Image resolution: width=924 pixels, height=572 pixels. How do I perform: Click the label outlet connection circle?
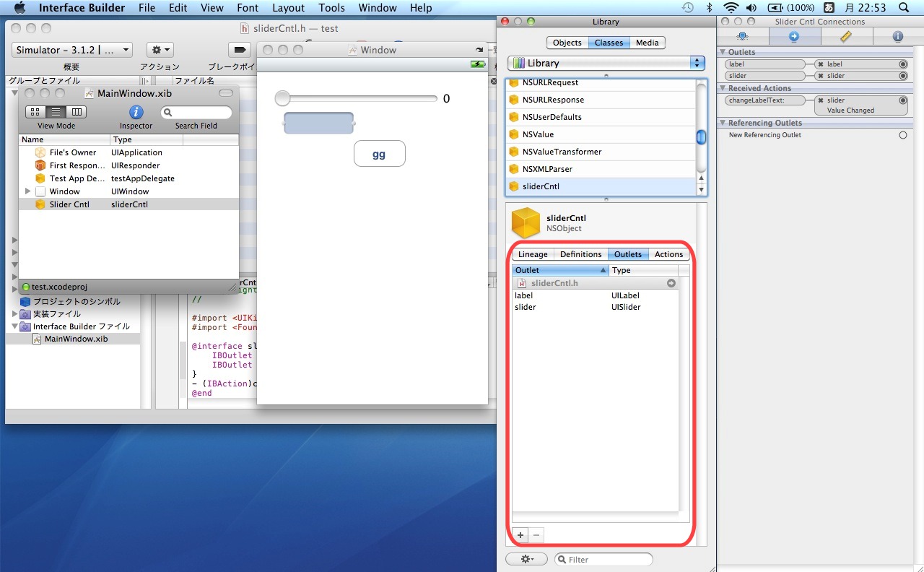[x=903, y=64]
